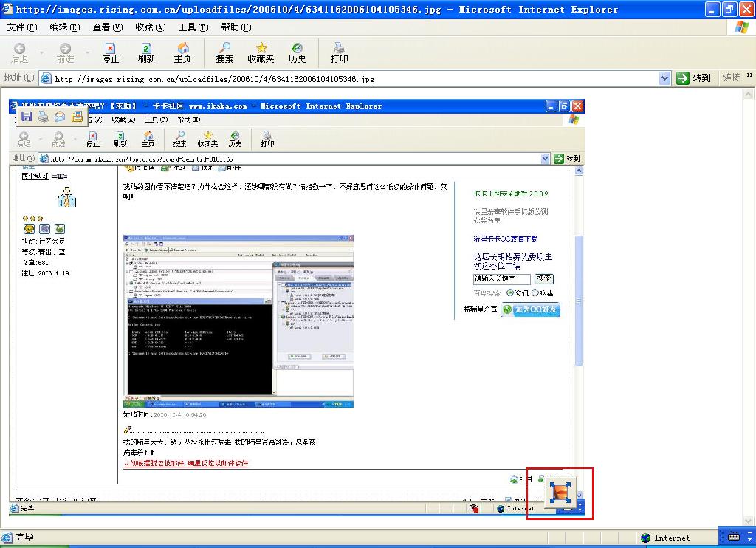Click the 链接 links toolbar label
756x548 pixels.
pyautogui.click(x=731, y=78)
